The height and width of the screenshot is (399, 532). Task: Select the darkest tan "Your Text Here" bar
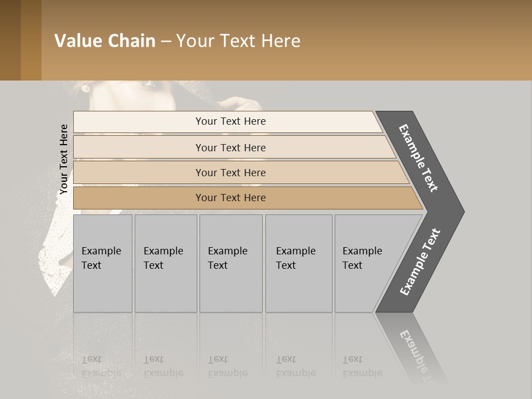(x=231, y=198)
